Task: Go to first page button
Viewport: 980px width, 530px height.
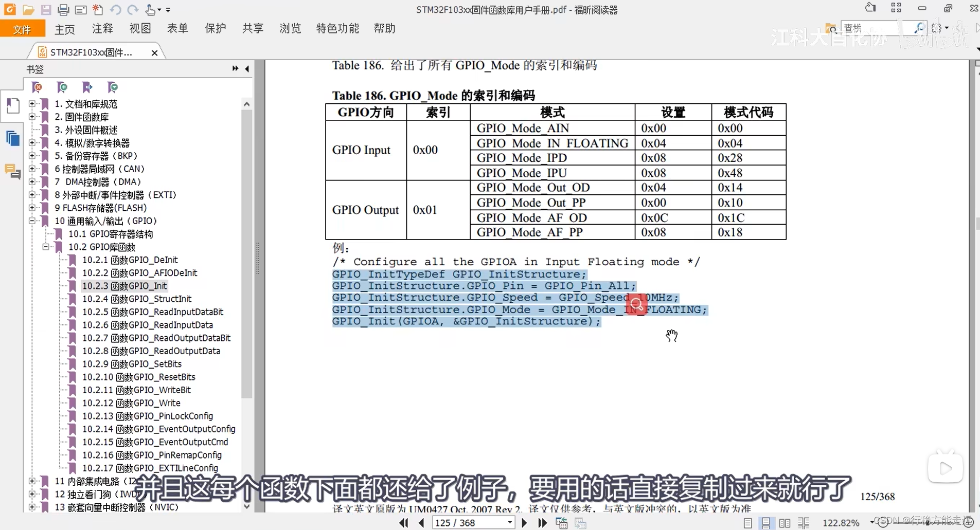Action: (x=404, y=523)
